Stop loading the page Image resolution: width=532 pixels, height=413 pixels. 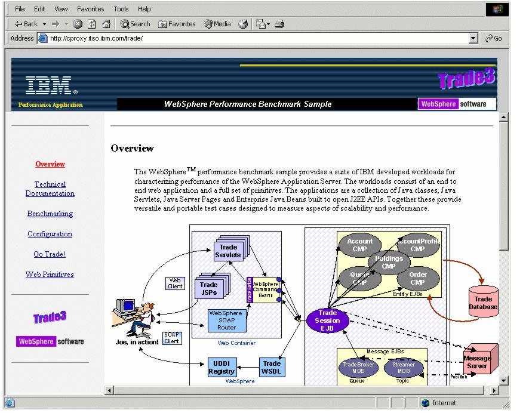point(78,24)
